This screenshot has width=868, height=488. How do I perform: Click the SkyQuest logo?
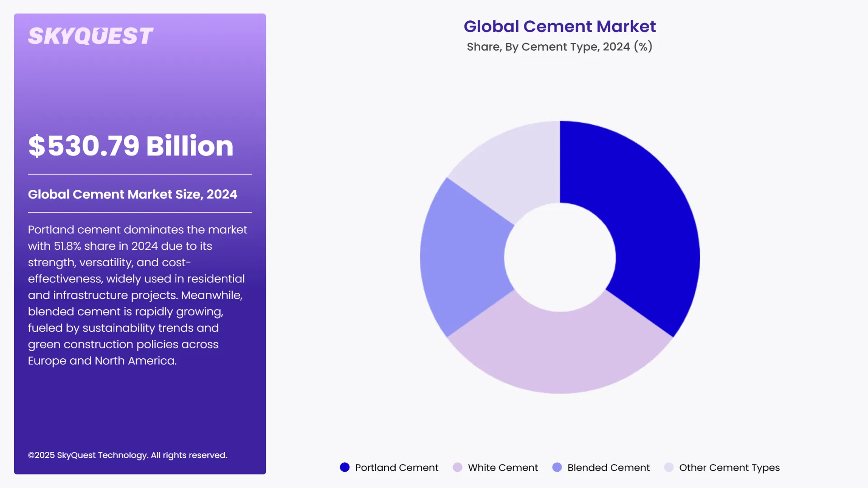pyautogui.click(x=90, y=35)
